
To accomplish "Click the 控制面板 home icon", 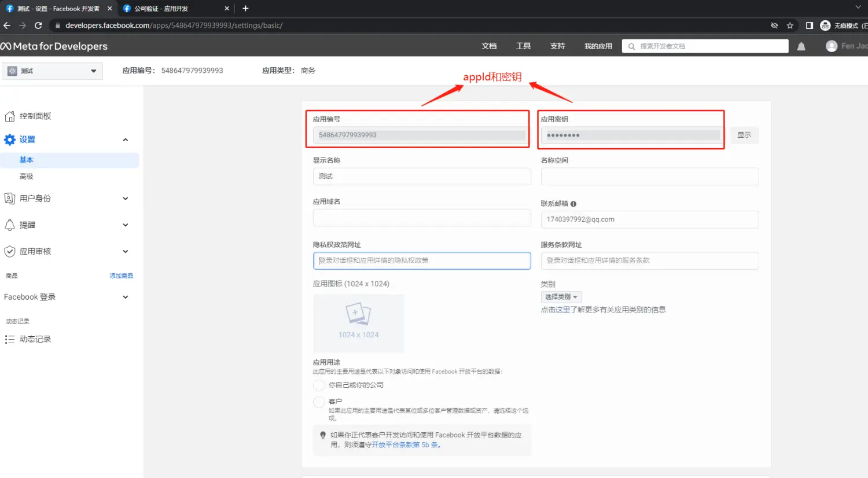I will pos(10,116).
